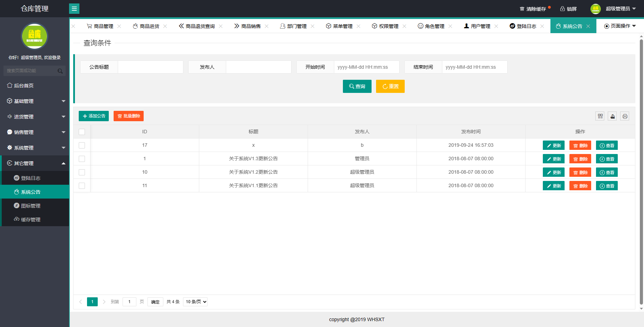Expand the super administrator user dropdown
The width and height of the screenshot is (644, 327).
[621, 9]
